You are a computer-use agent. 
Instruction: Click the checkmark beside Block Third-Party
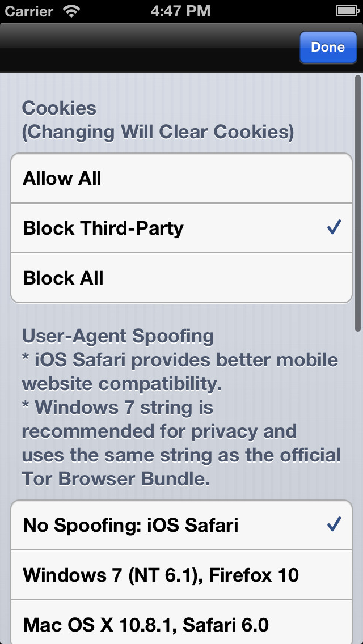[334, 227]
